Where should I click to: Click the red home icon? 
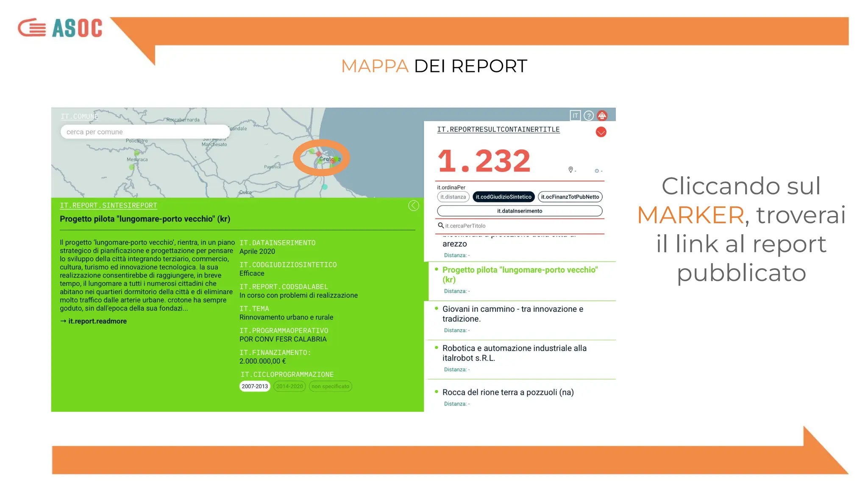tap(602, 116)
